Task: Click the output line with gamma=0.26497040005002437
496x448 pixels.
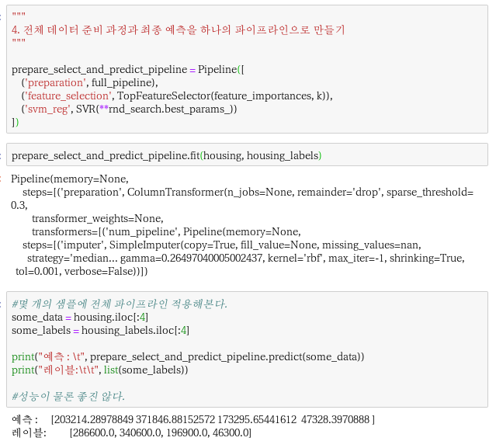Action: click(246, 259)
